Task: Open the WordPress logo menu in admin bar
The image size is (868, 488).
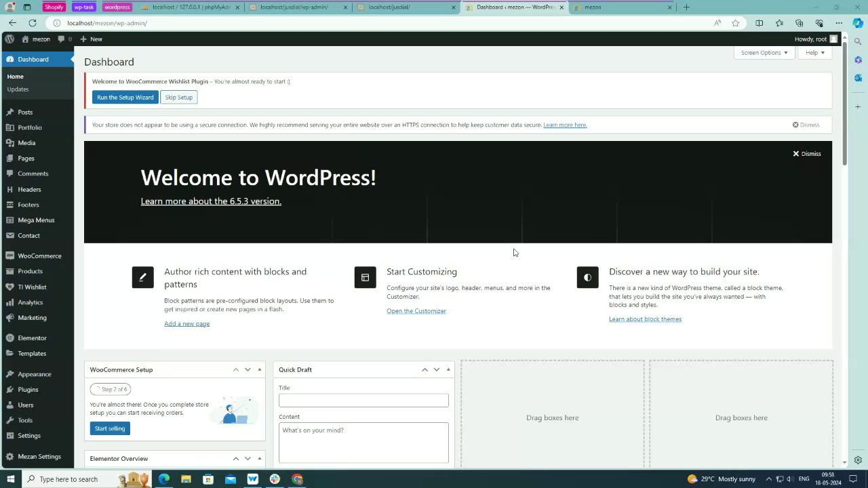Action: click(9, 39)
